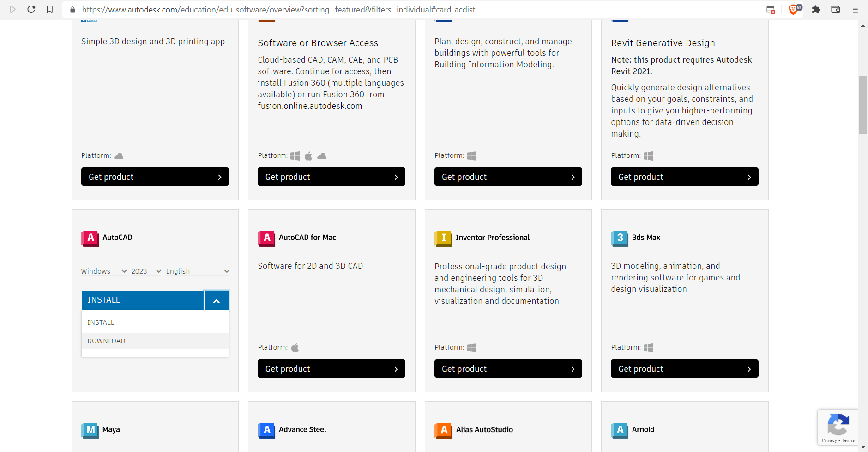868x452 pixels.
Task: Click the 3ds Max product title
Action: 646,238
